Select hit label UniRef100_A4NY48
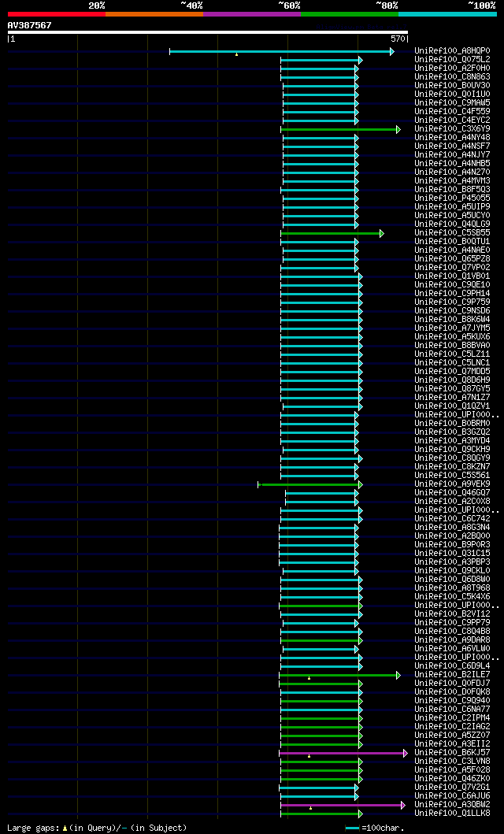The height and width of the screenshot is (834, 504). [x=453, y=137]
